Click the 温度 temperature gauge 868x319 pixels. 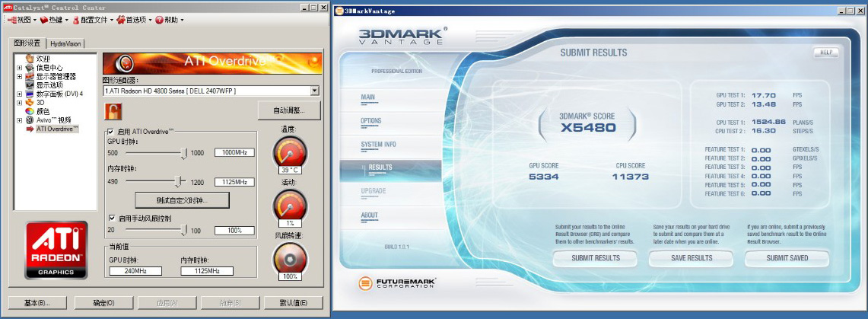(x=290, y=155)
